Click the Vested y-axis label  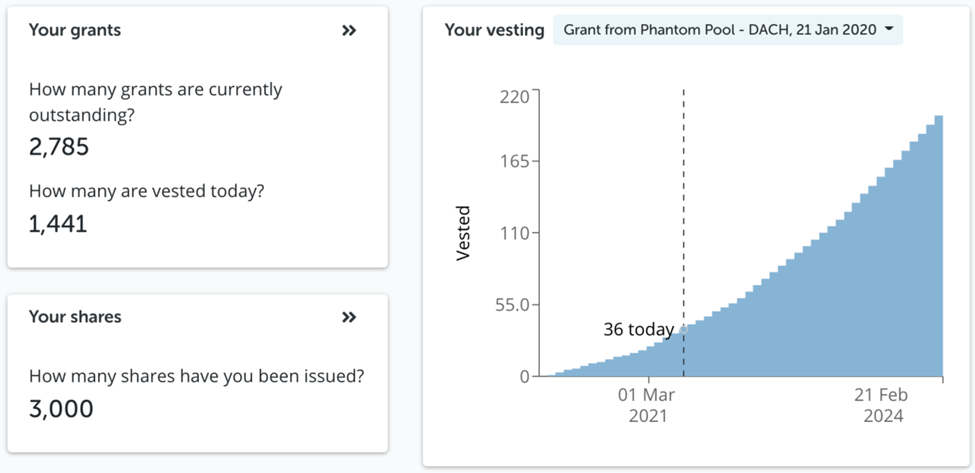click(463, 234)
